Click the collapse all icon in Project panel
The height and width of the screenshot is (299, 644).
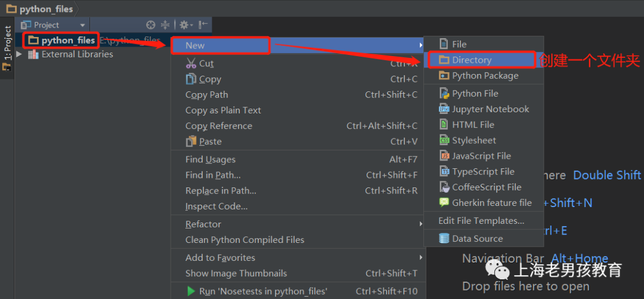165,25
